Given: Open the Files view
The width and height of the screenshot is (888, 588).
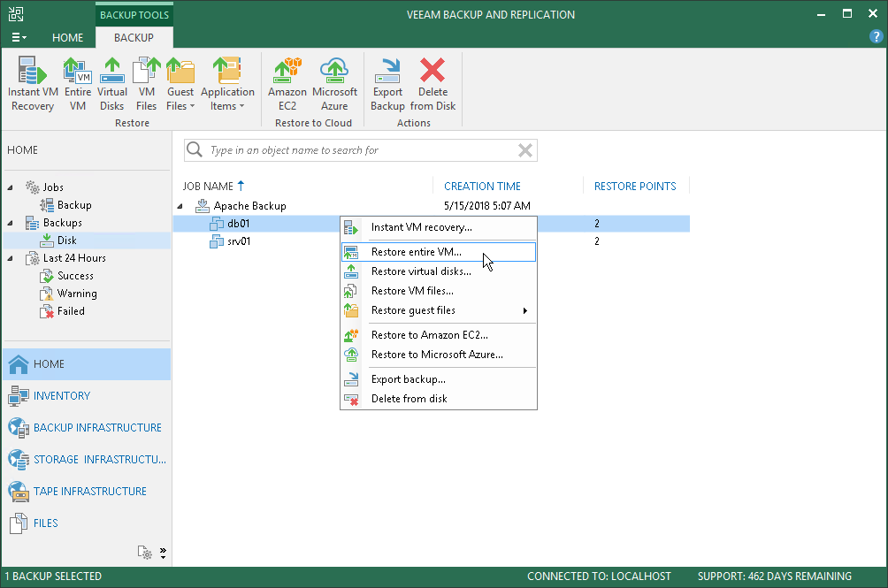Looking at the screenshot, I should [87, 523].
